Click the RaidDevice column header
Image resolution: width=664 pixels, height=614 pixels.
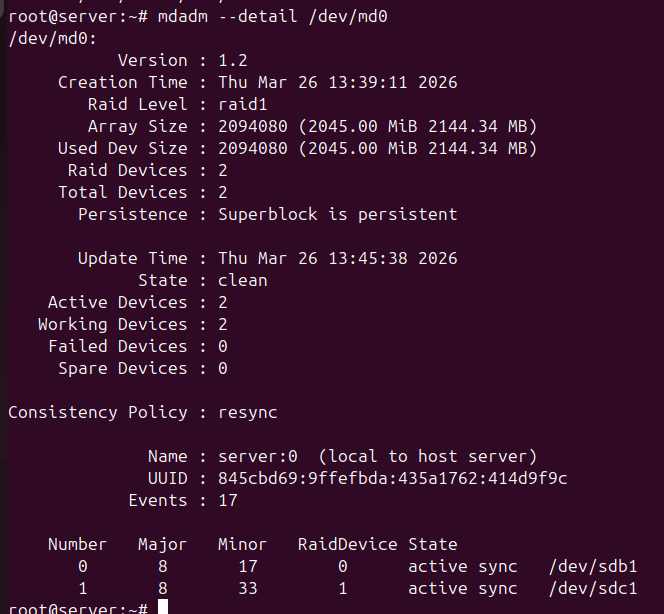[x=347, y=544]
